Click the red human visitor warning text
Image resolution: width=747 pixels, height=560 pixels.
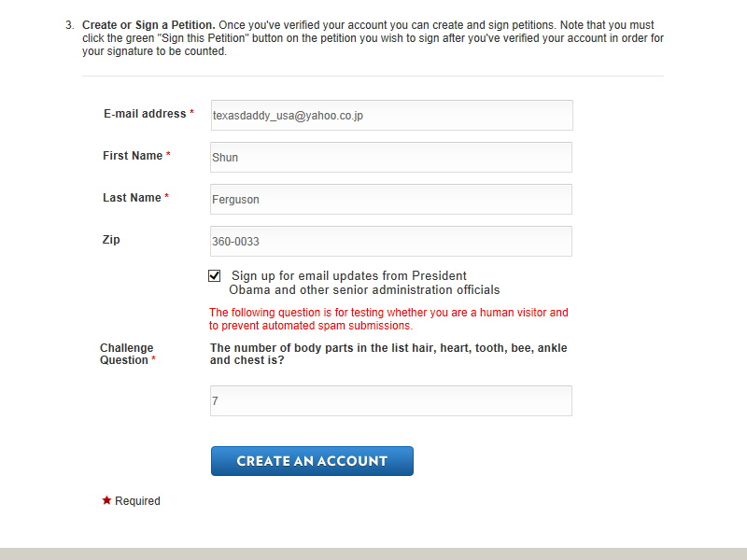point(388,319)
